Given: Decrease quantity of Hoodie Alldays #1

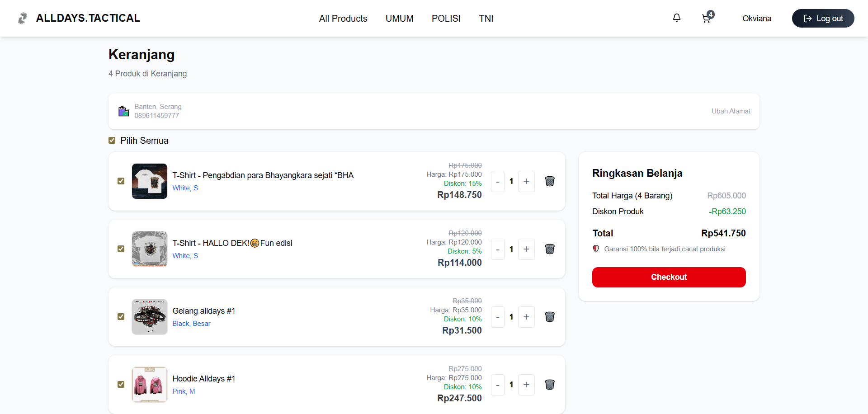Looking at the screenshot, I should pos(498,385).
